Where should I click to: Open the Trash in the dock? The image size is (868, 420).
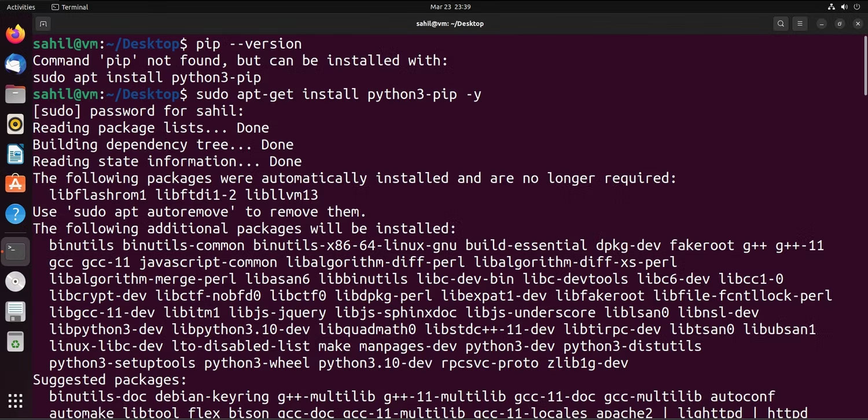[16, 342]
